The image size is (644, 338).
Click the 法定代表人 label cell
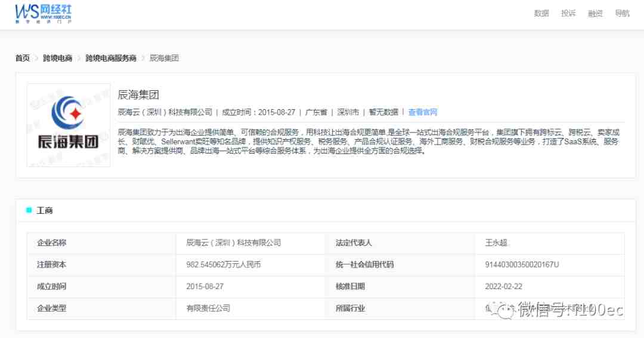coord(400,242)
